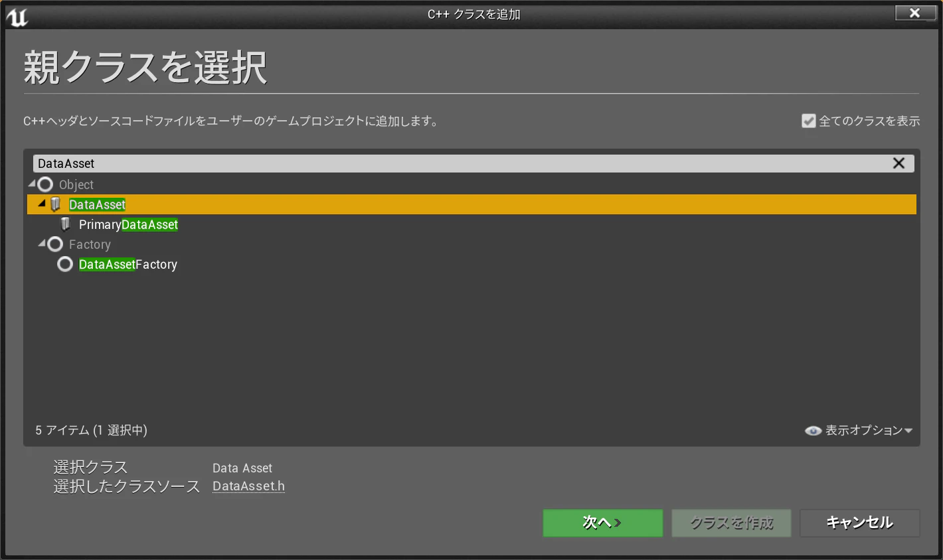The width and height of the screenshot is (943, 560).
Task: Click the 5 アイテム (1 選択中) status text
Action: (x=91, y=431)
